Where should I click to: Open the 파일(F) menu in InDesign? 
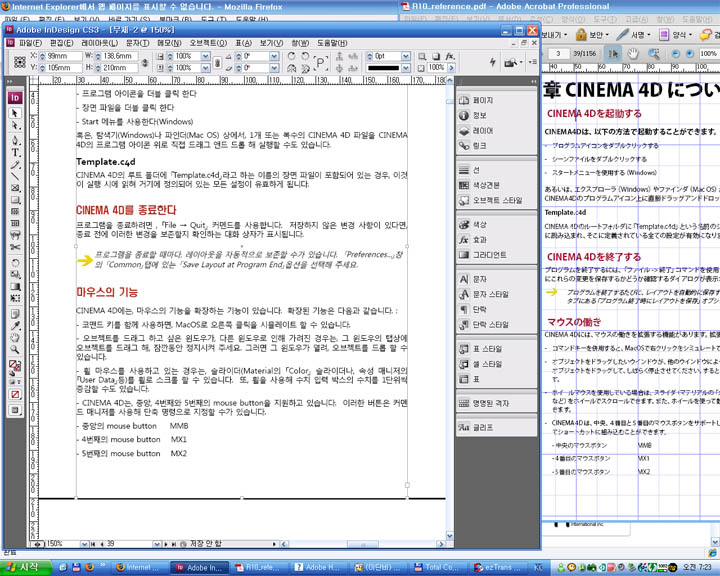coord(30,43)
